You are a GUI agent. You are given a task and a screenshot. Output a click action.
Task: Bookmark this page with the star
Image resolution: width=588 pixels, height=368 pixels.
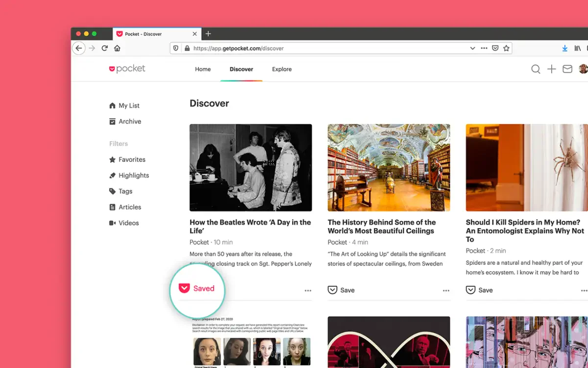click(x=507, y=49)
